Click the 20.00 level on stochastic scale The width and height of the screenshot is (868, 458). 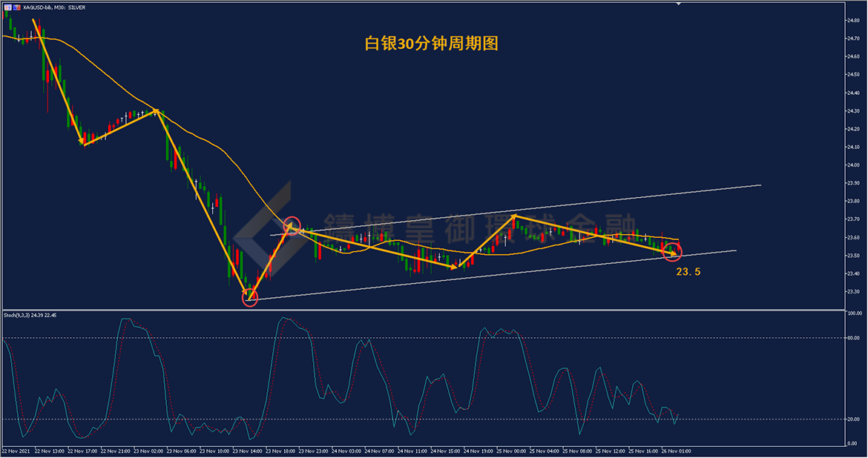point(853,419)
